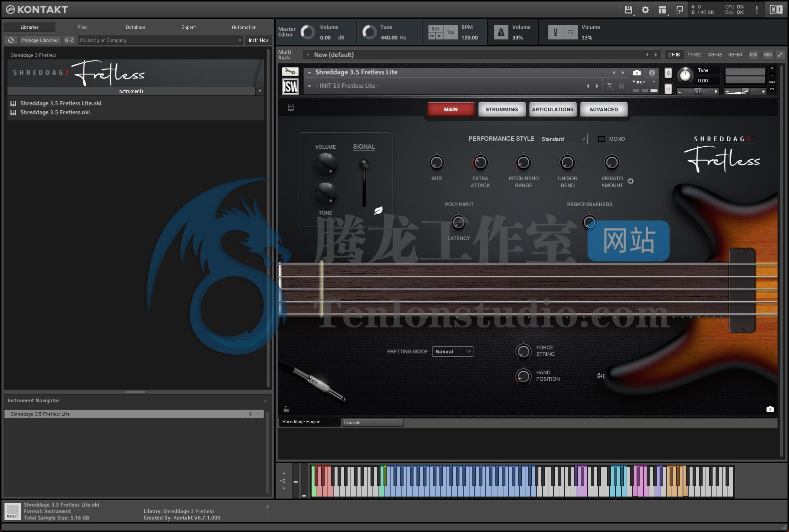789x532 pixels.
Task: Refresh the library browser list
Action: coord(11,40)
